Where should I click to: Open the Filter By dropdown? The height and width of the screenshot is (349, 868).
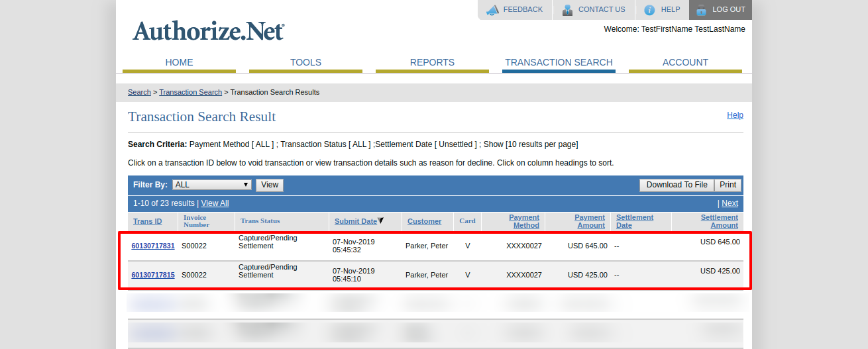[x=211, y=185]
